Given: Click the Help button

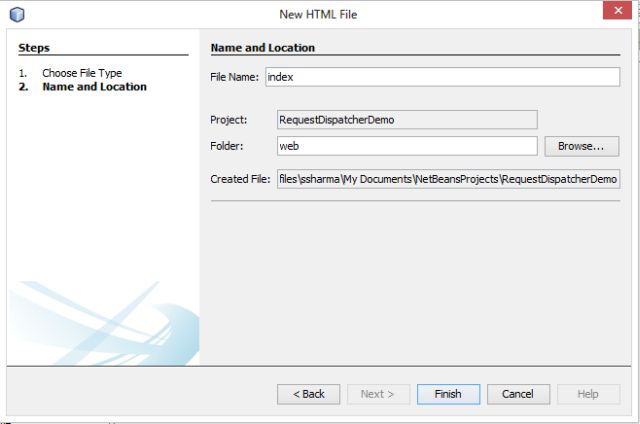Looking at the screenshot, I should coord(588,394).
